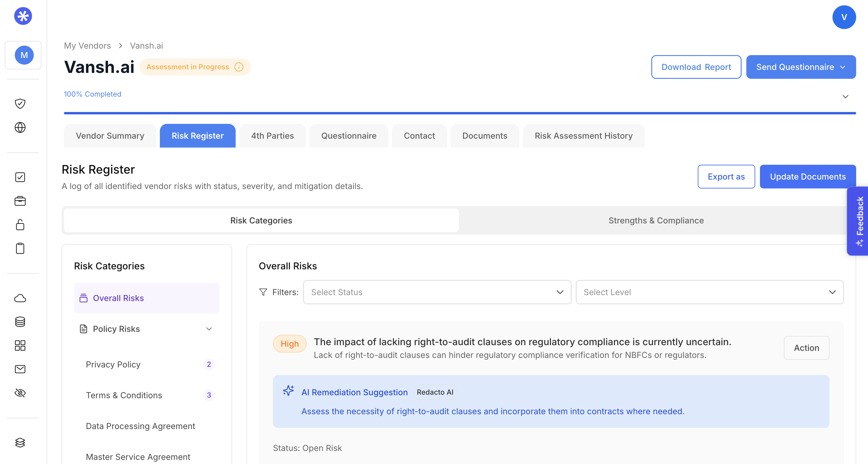Click the Download Report button
868x464 pixels.
pyautogui.click(x=696, y=67)
